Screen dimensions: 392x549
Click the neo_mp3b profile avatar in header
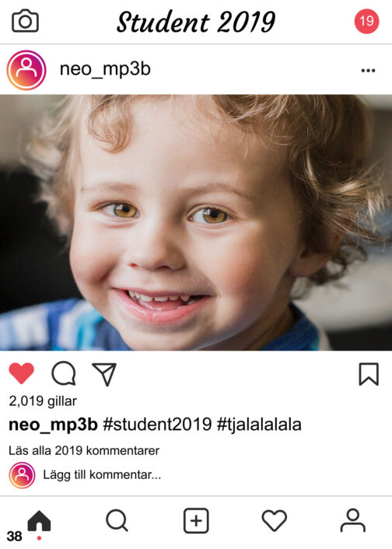(x=26, y=70)
